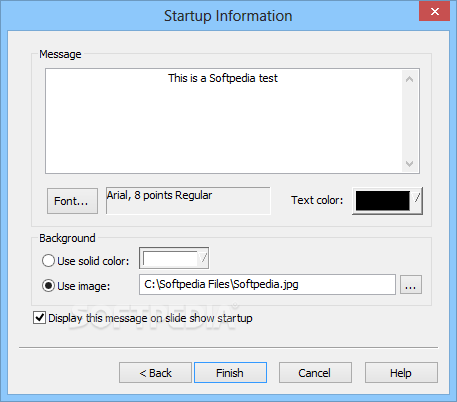Image resolution: width=457 pixels, height=402 pixels.
Task: Toggle Display this message on slide show startup
Action: pos(39,318)
